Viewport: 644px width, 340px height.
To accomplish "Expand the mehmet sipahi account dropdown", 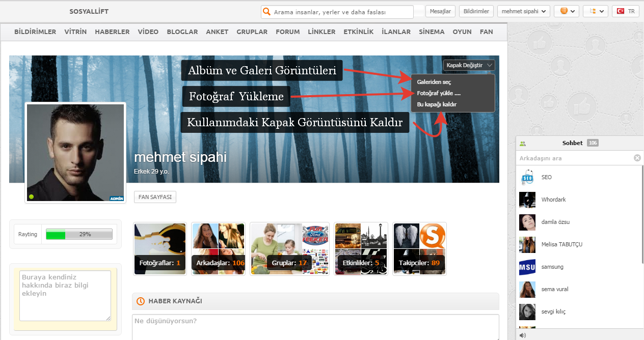I will point(523,11).
